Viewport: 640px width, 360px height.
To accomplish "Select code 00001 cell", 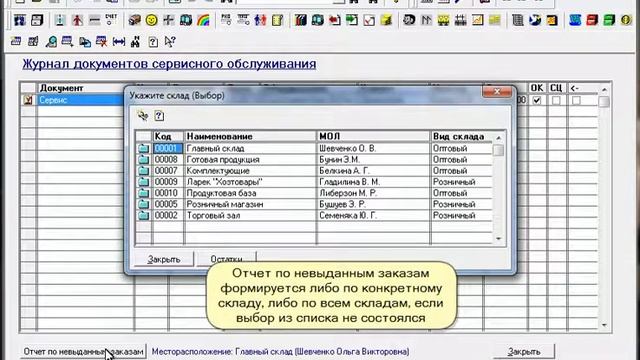I will tap(168, 149).
